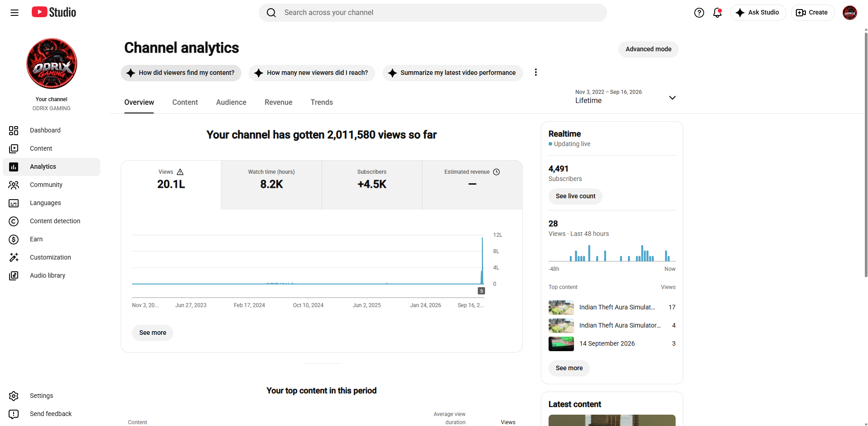Switch to the Revenue tab
The height and width of the screenshot is (426, 868).
[x=279, y=103]
